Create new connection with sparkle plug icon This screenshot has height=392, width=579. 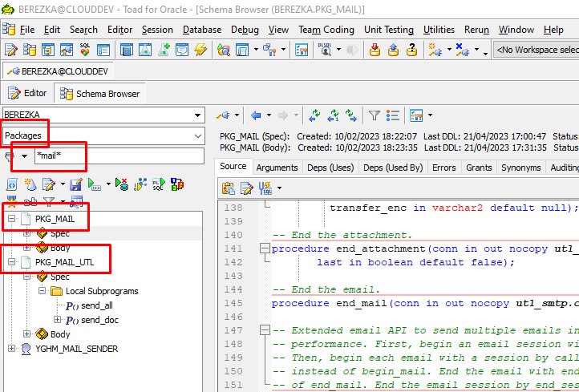tap(435, 50)
